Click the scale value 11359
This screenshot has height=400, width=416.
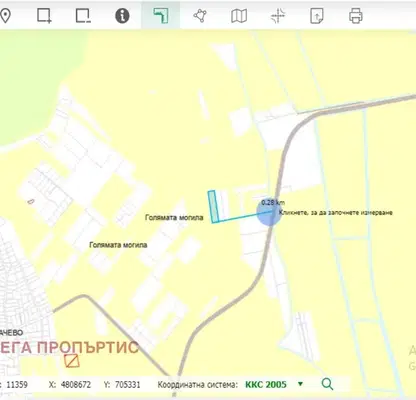pos(17,385)
